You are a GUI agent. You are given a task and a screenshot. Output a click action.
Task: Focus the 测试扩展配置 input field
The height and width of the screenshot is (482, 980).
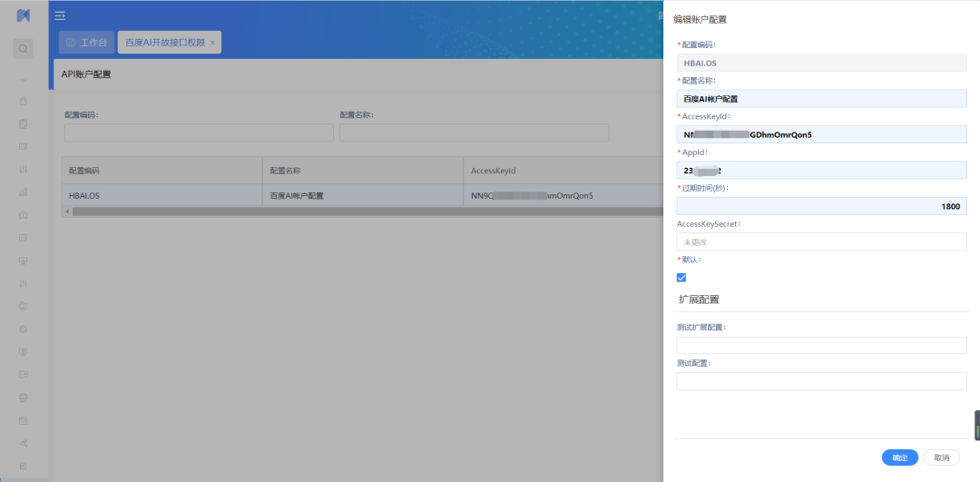[x=821, y=345]
